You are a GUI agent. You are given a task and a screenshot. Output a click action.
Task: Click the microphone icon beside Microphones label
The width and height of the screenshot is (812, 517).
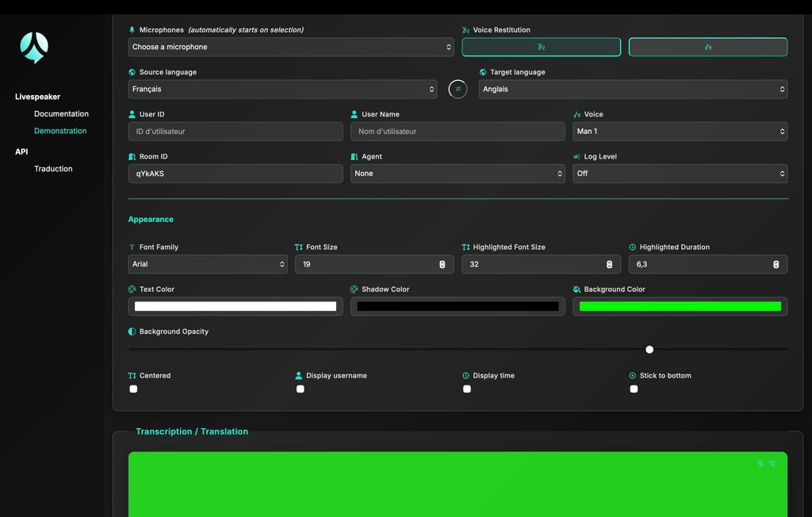pyautogui.click(x=132, y=30)
